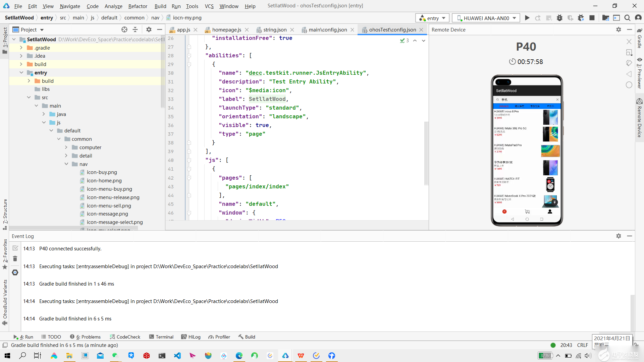
Task: Open the Search Everywhere magnifier icon
Action: pyautogui.click(x=627, y=18)
